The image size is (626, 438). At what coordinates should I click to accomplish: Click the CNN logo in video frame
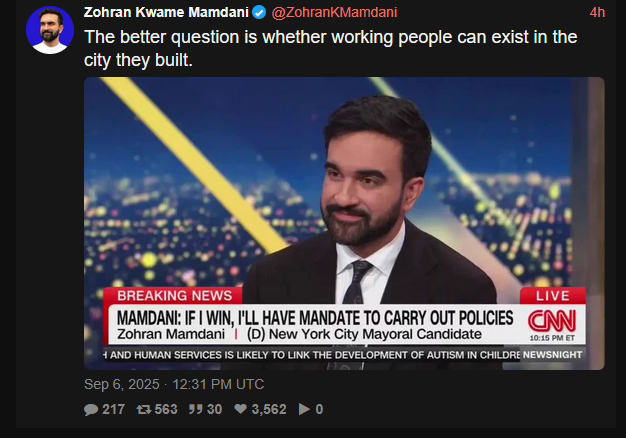pos(552,321)
